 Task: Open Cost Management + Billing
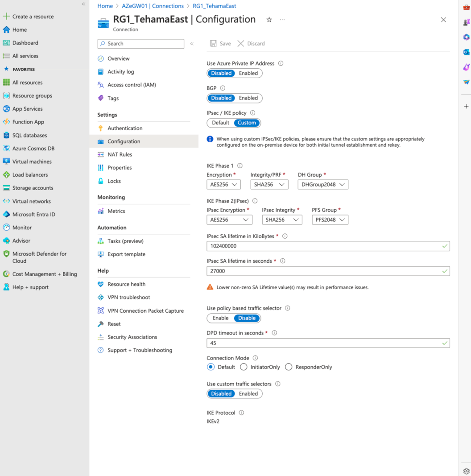[44, 274]
